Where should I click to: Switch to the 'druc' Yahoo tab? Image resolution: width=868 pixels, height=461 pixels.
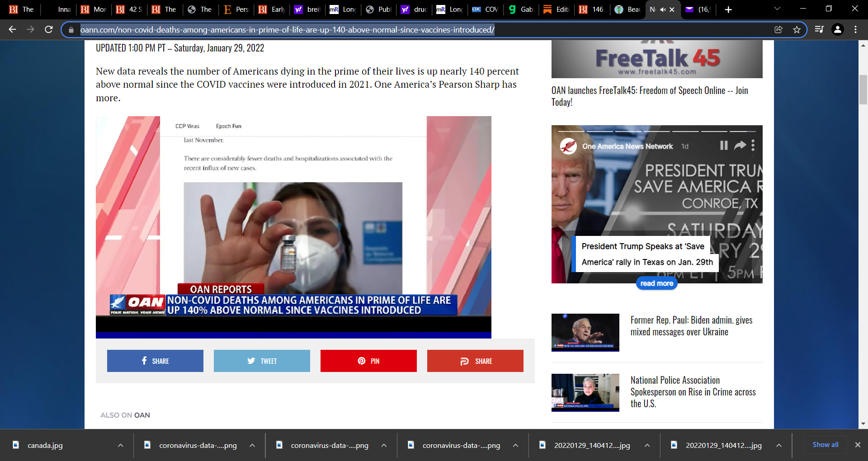pyautogui.click(x=415, y=9)
